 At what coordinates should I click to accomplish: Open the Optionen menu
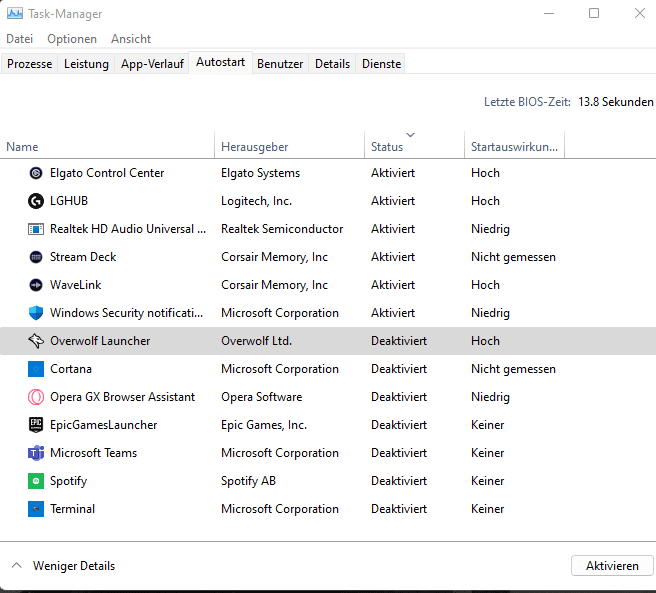click(72, 39)
